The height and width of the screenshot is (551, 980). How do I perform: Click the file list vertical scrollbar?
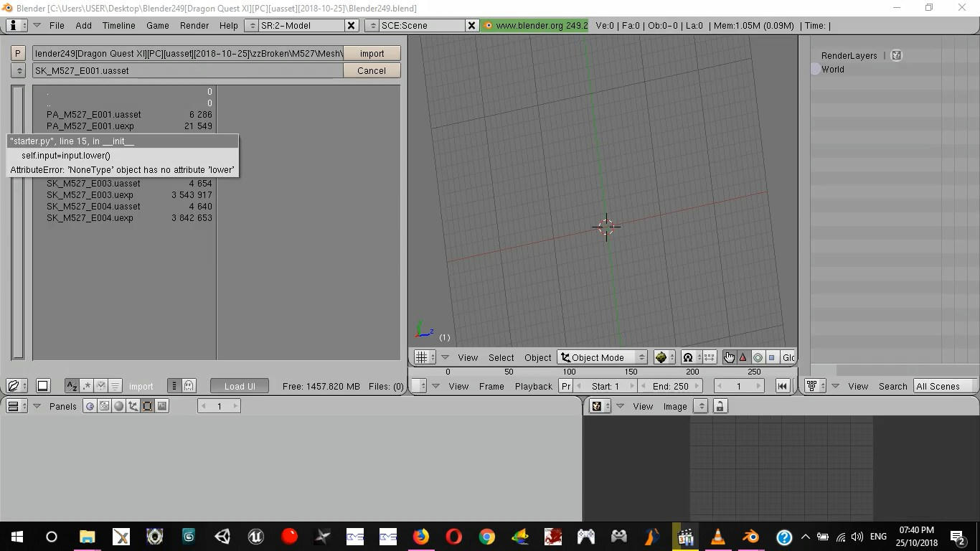[19, 222]
